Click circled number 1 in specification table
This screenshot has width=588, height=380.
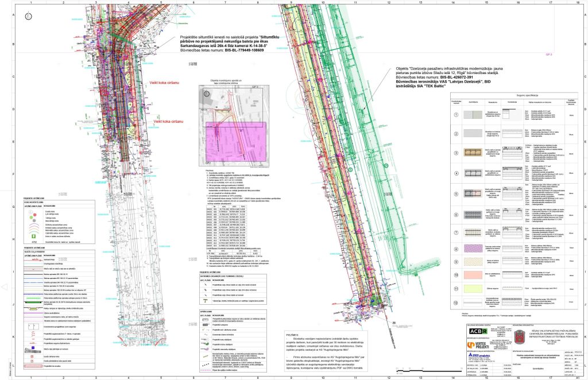(x=458, y=115)
